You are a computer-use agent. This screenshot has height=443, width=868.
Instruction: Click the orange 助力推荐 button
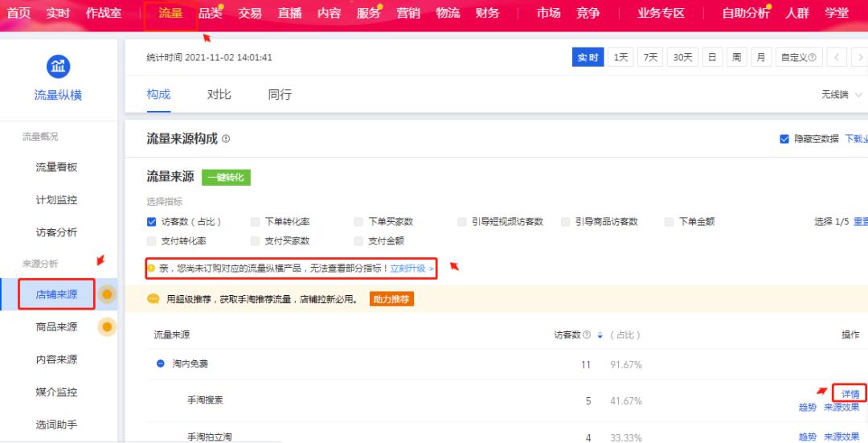pos(391,299)
